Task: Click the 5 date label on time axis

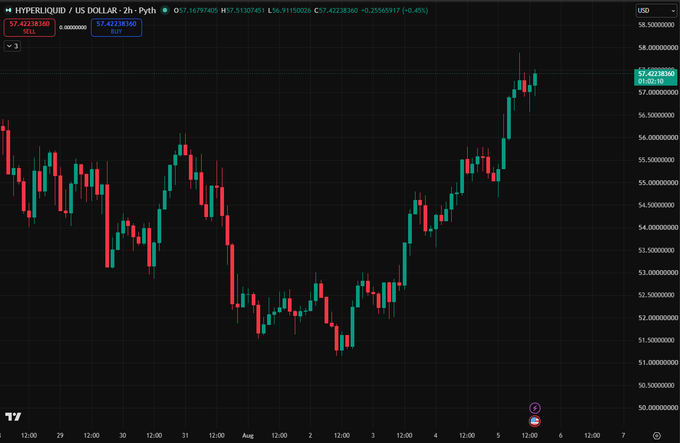Action: pos(498,435)
